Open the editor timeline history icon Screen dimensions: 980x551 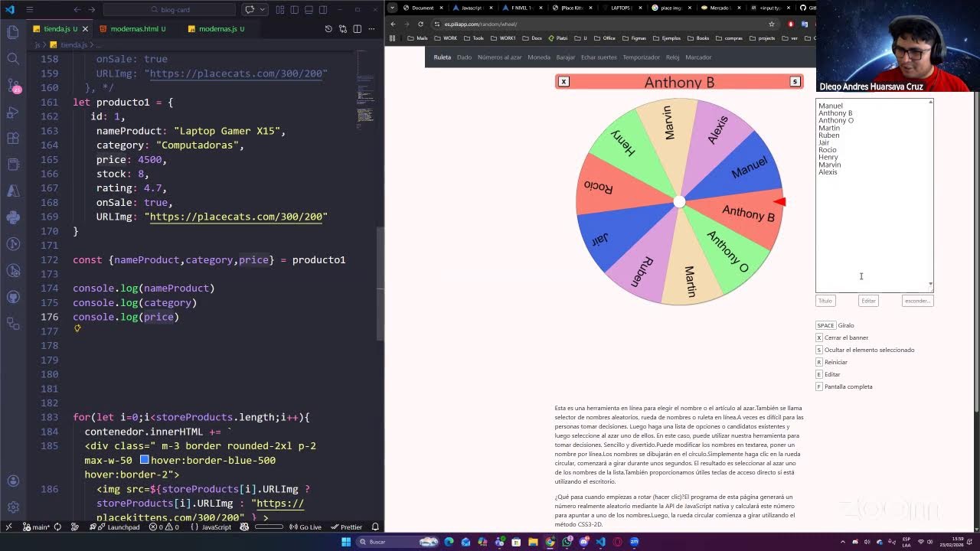pos(328,29)
